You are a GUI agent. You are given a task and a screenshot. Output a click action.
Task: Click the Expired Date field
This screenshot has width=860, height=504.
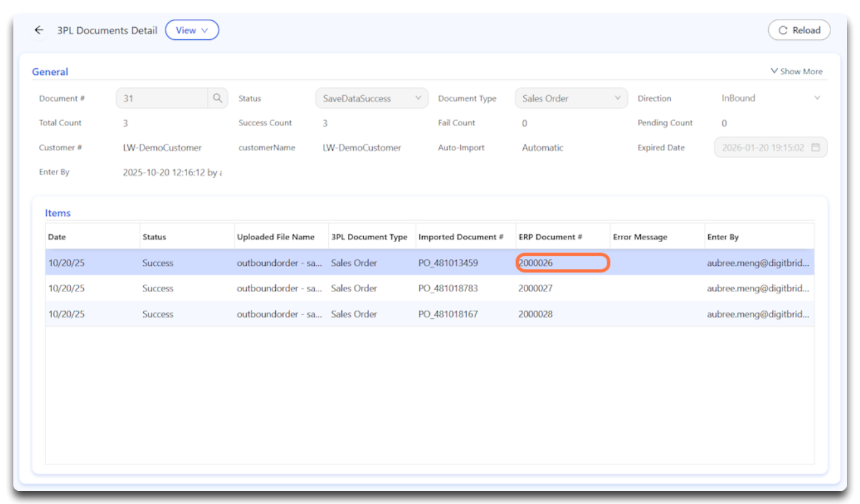(763, 148)
